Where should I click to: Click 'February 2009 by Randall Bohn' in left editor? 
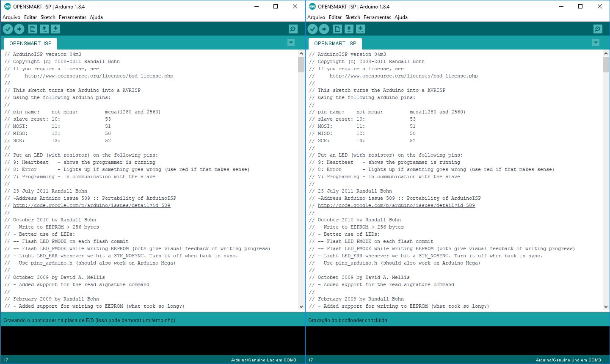click(x=52, y=299)
